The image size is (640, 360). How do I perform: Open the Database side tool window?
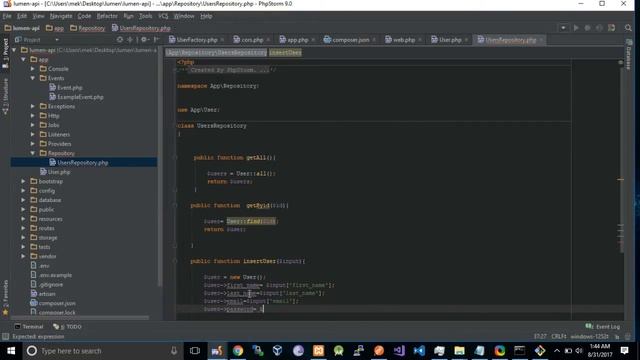click(x=629, y=55)
